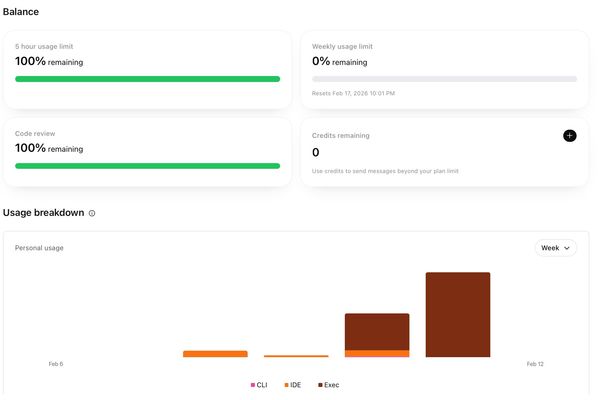This screenshot has width=600, height=400.
Task: Click the Code review progress bar
Action: pos(147,165)
